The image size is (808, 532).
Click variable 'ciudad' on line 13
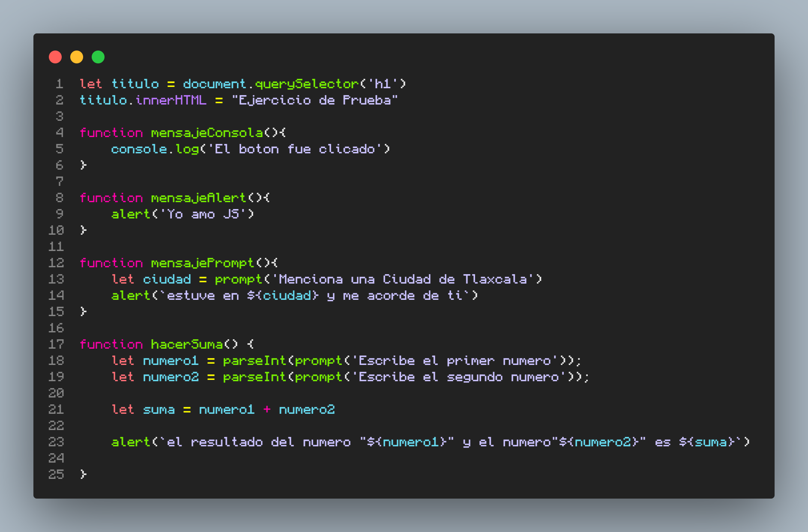167,279
